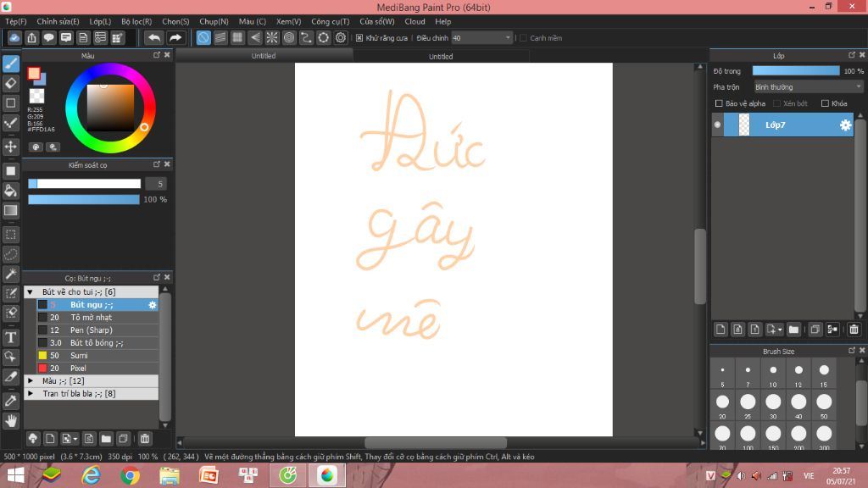Image resolution: width=868 pixels, height=488 pixels.
Task: Select the Eraser tool
Action: coord(10,84)
